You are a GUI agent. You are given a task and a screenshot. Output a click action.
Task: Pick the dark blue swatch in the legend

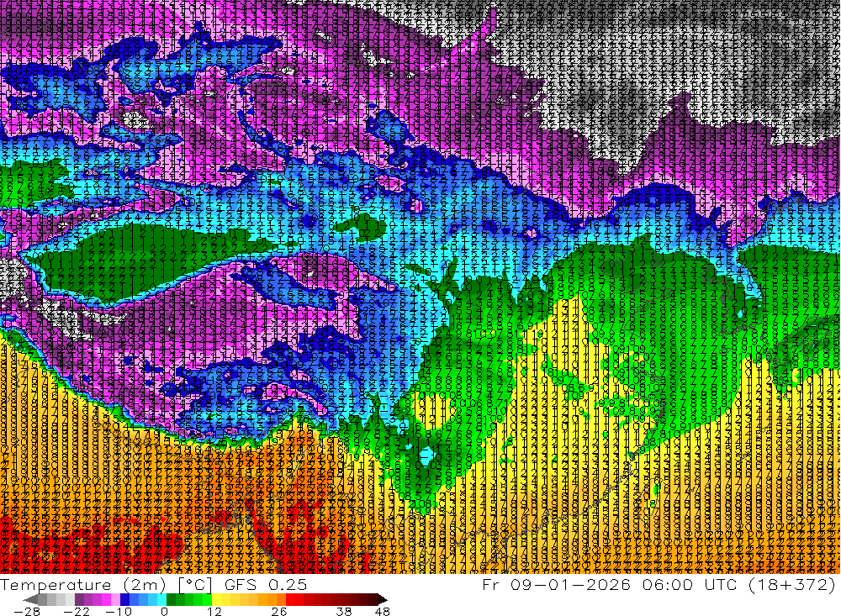(124, 600)
